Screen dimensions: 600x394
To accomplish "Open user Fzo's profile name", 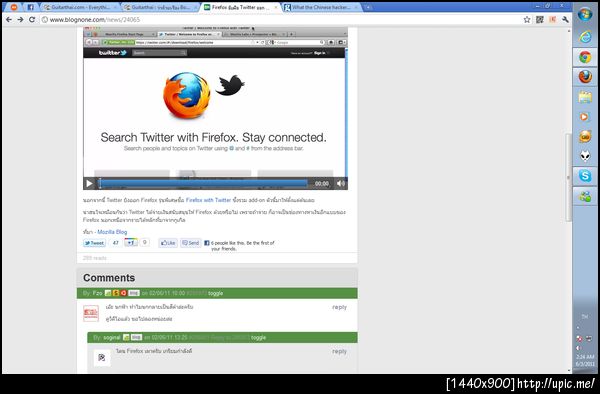I will [x=97, y=293].
